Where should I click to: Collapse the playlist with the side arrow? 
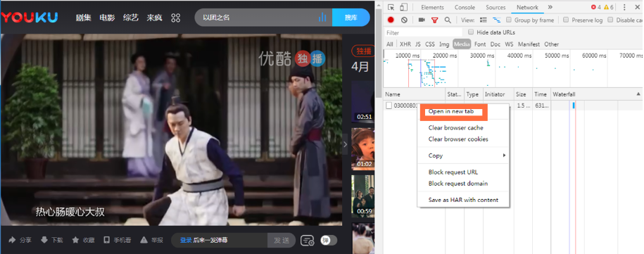click(346, 144)
